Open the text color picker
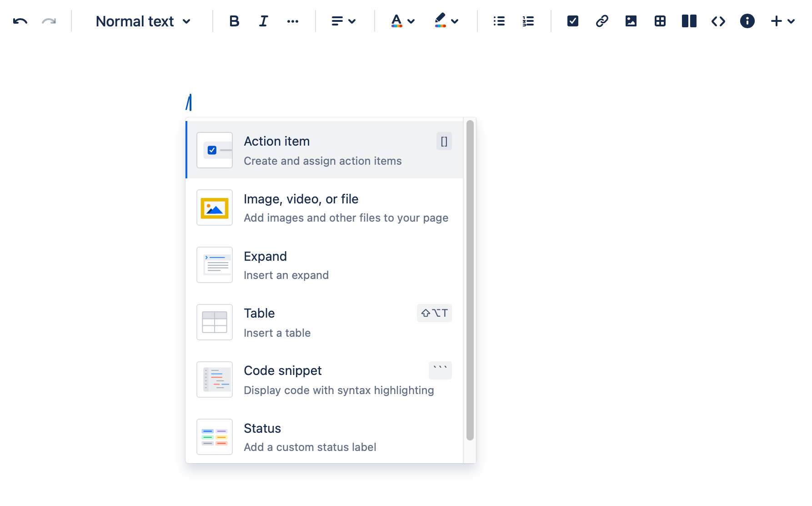Screen dimensions: 812x506 click(403, 21)
